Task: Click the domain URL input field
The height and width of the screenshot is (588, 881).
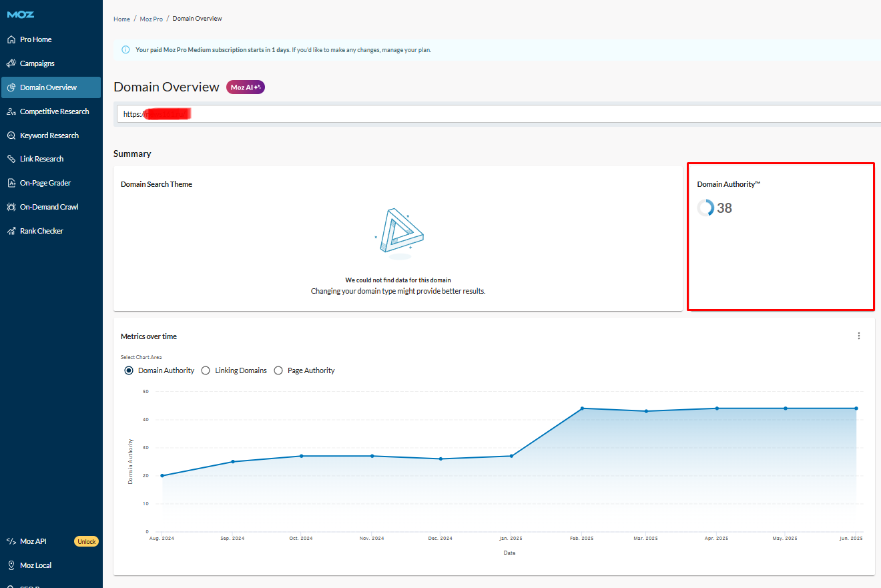Action: [x=501, y=114]
